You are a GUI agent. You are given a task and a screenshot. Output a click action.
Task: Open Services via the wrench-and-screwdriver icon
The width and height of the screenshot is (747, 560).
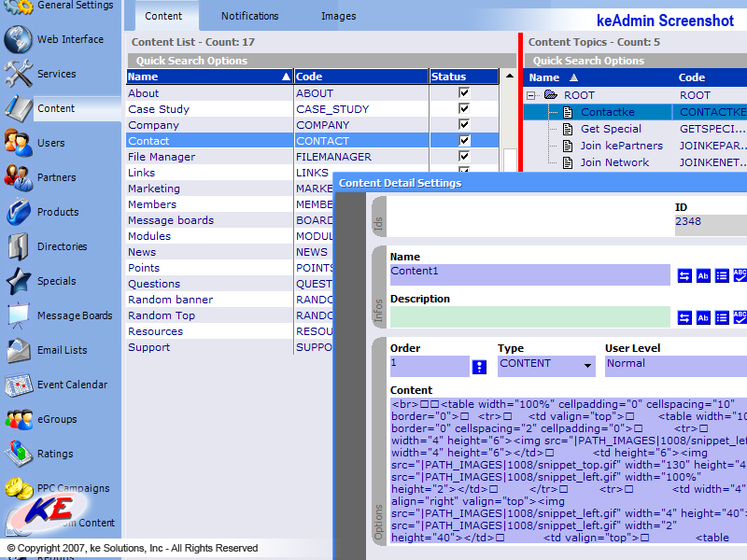18,74
